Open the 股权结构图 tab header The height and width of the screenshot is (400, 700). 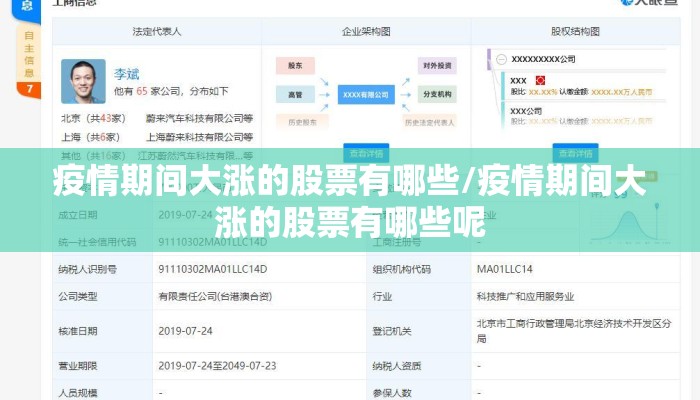coord(575,32)
